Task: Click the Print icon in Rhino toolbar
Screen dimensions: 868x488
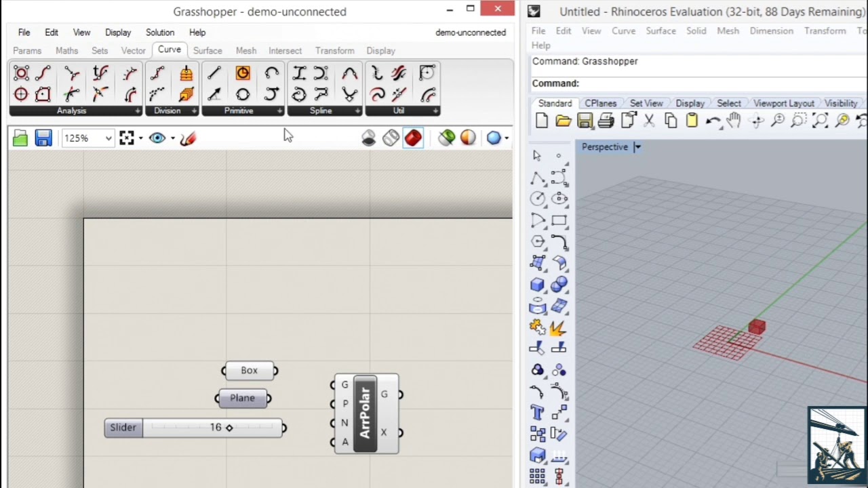Action: [x=606, y=121]
